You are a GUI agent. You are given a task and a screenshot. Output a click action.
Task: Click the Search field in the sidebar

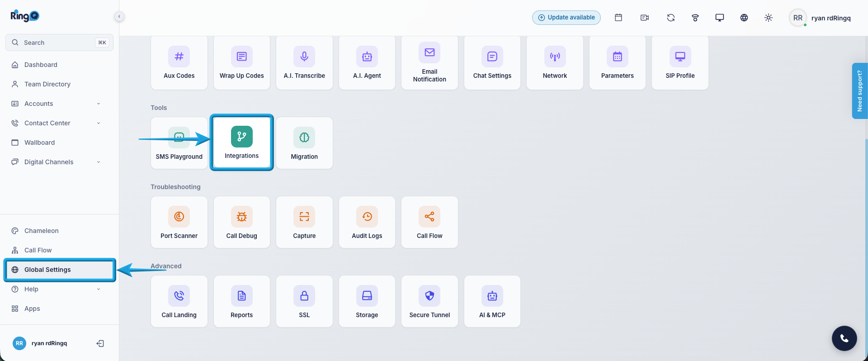59,43
